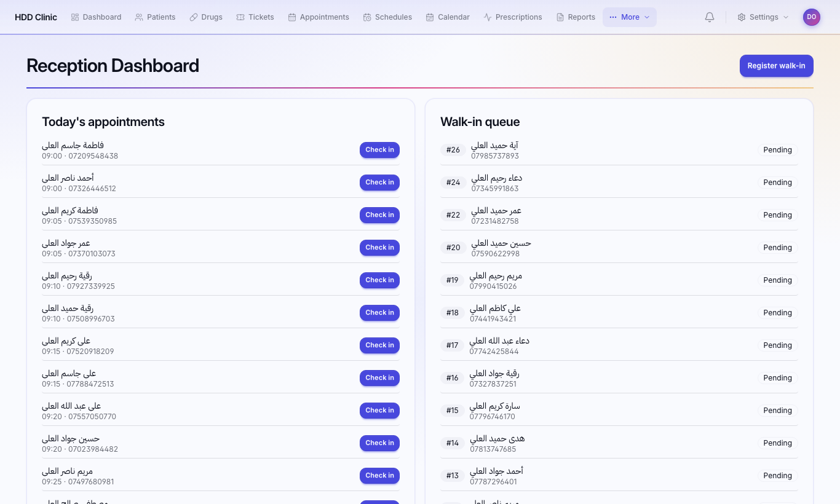The image size is (840, 504).
Task: Click the Today's appointments heading
Action: [103, 122]
